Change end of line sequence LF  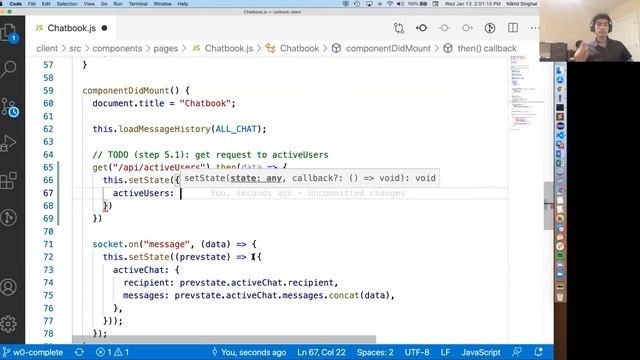tap(445, 352)
